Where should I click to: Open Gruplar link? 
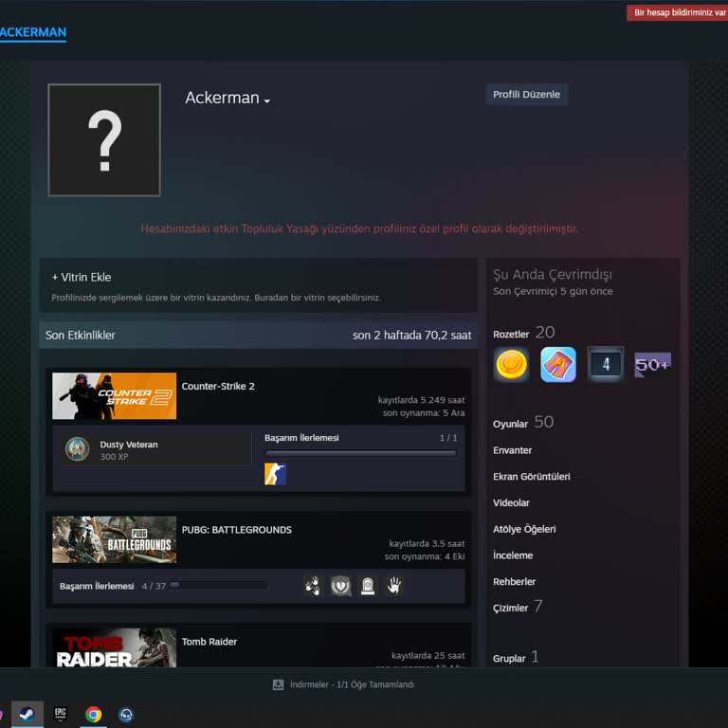tap(509, 659)
